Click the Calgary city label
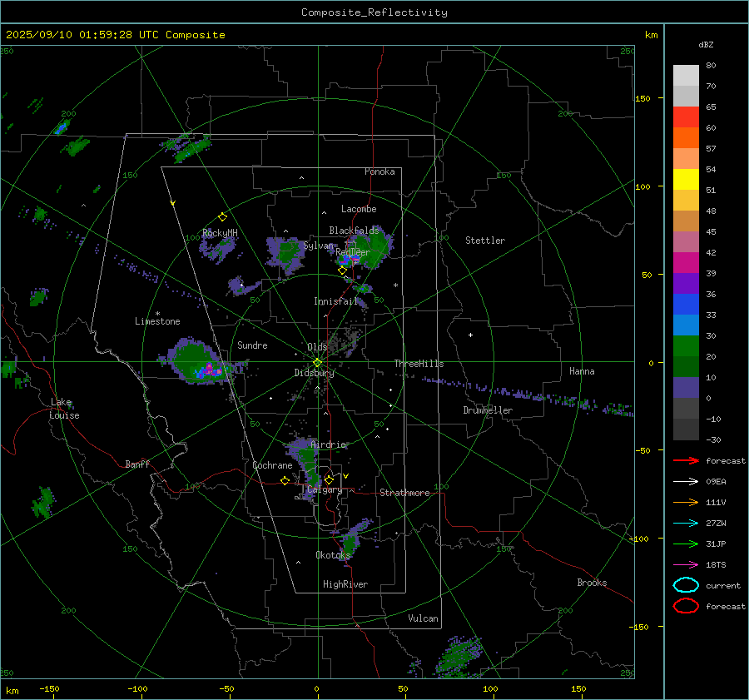749x700 pixels. (x=325, y=489)
